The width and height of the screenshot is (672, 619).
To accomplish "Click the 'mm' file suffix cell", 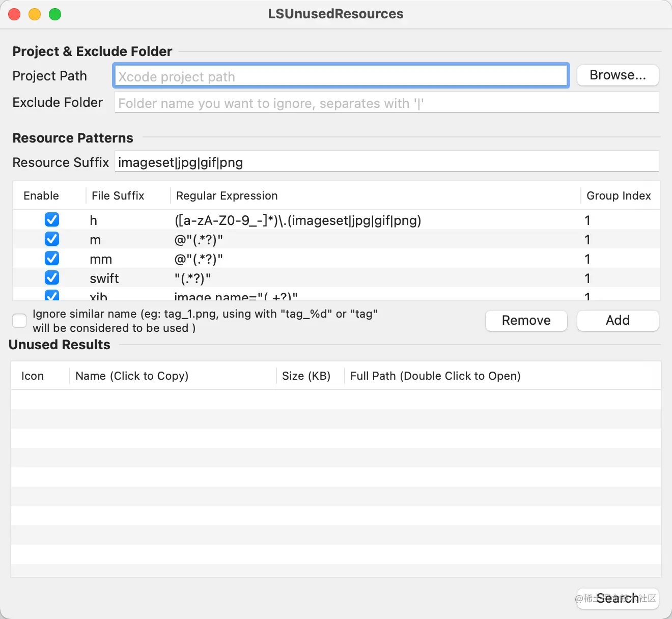I will point(101,259).
